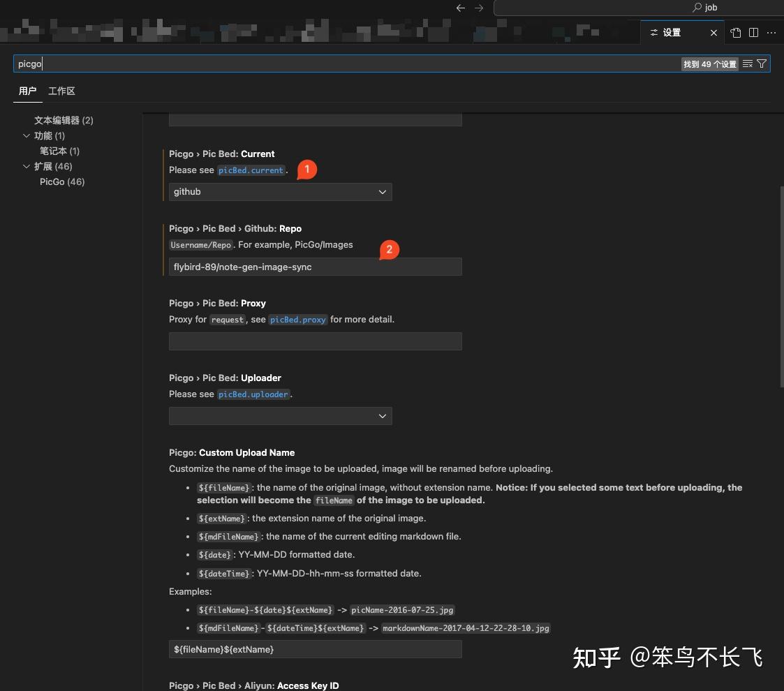
Task: Click the Github Repo input field
Action: pyautogui.click(x=315, y=267)
